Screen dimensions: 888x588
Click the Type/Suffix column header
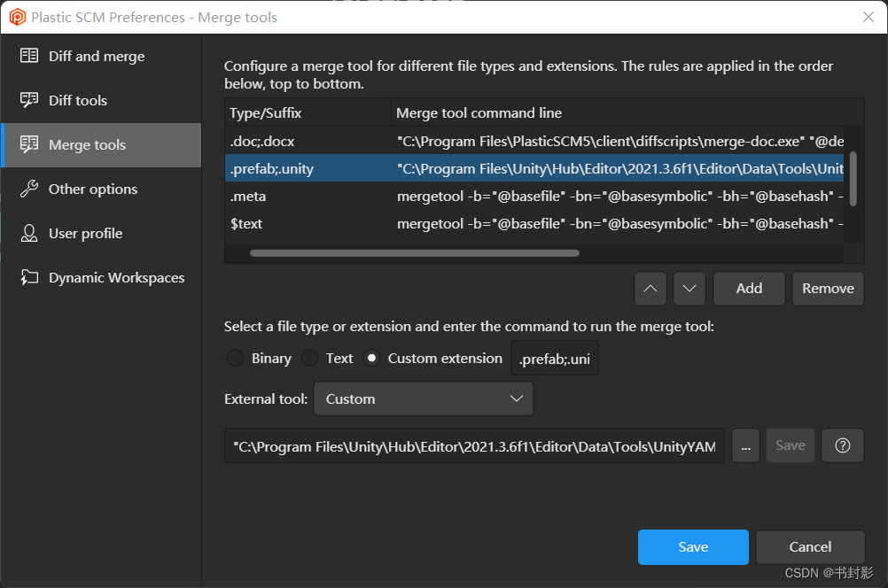pyautogui.click(x=308, y=112)
